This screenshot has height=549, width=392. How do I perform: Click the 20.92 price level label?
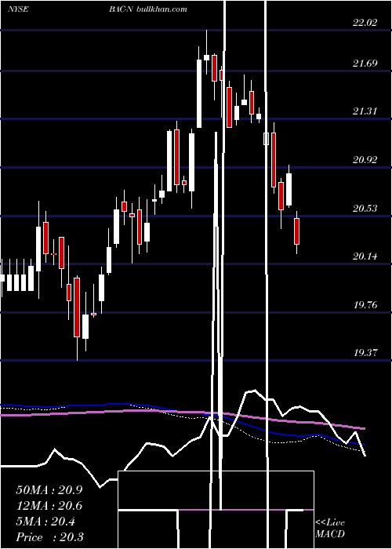pos(365,160)
